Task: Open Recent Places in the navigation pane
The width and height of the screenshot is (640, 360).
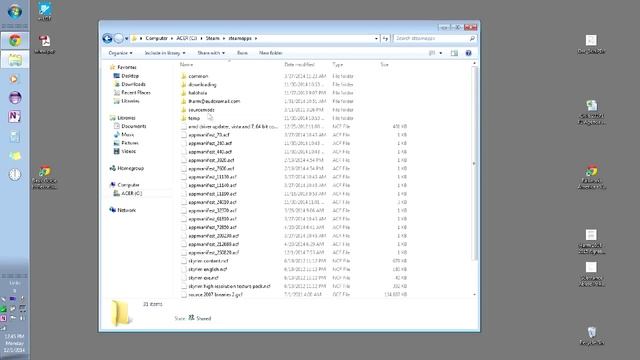Action: [136, 93]
